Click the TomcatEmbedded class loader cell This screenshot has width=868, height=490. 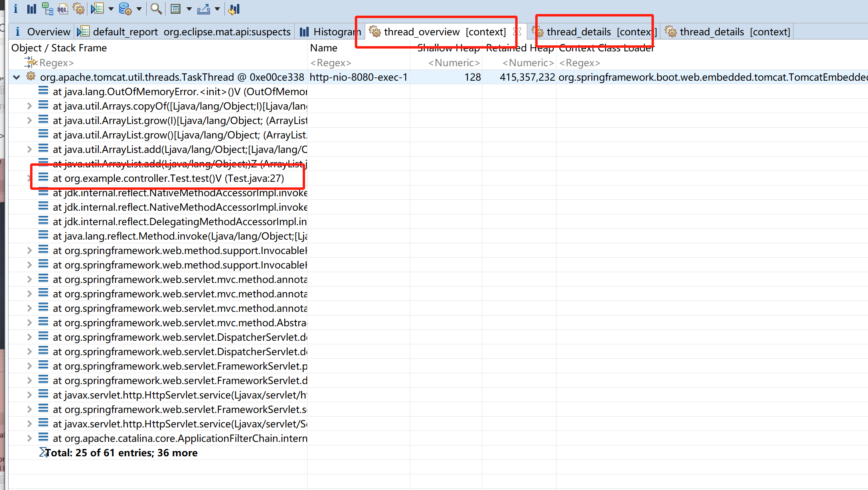click(713, 77)
